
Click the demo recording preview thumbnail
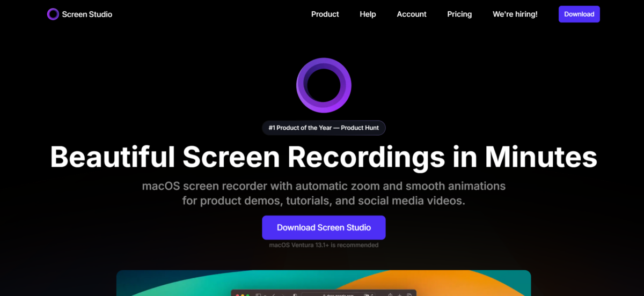[324, 283]
